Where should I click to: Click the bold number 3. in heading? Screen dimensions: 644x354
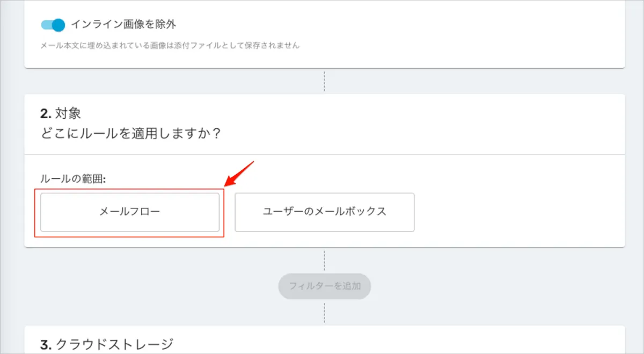pos(45,344)
